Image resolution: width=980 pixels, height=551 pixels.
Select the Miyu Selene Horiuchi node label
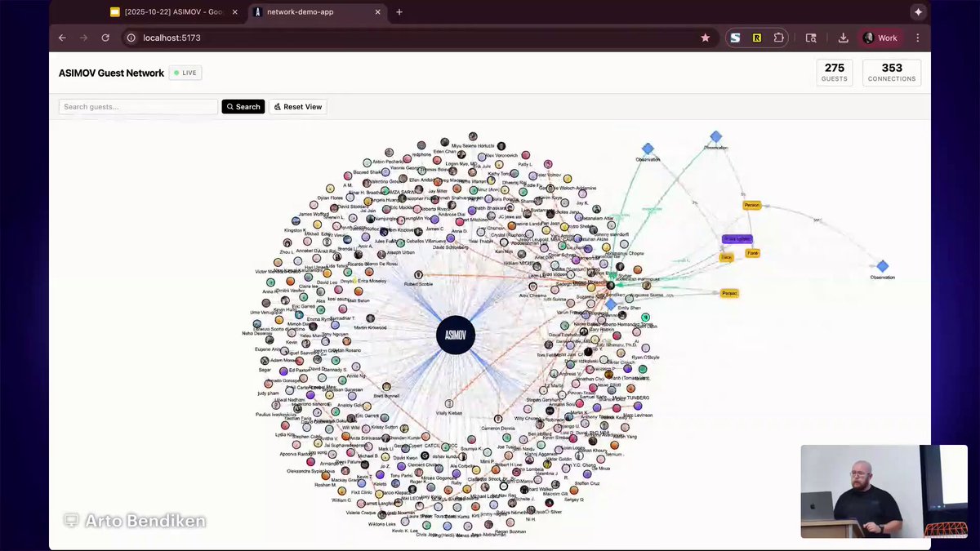[x=474, y=145]
